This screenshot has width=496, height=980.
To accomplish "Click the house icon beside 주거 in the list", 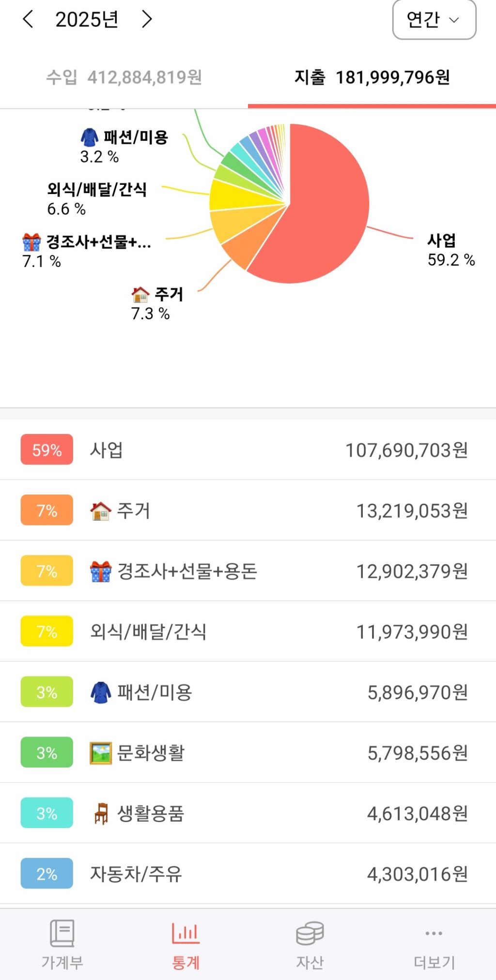I will (x=101, y=511).
